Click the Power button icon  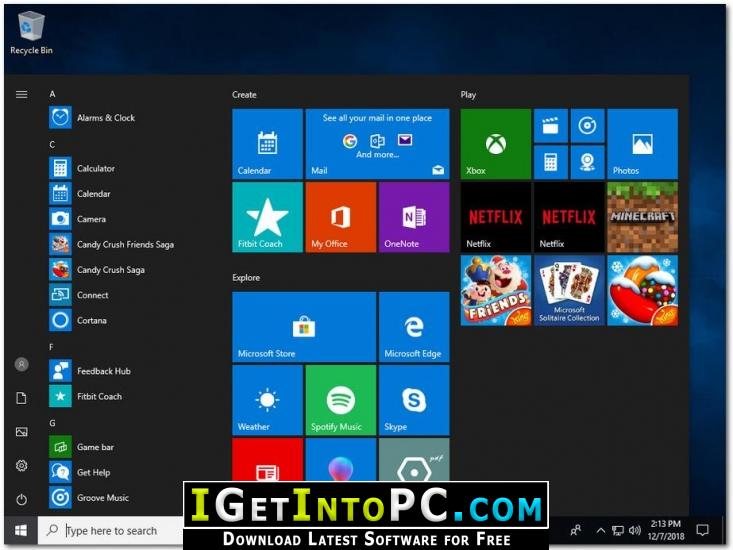pos(22,500)
